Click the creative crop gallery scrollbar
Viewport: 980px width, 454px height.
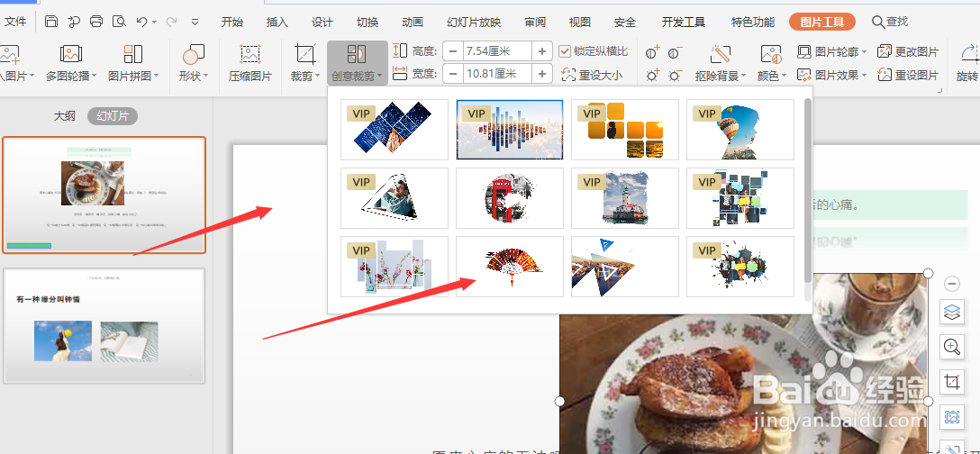[808, 189]
